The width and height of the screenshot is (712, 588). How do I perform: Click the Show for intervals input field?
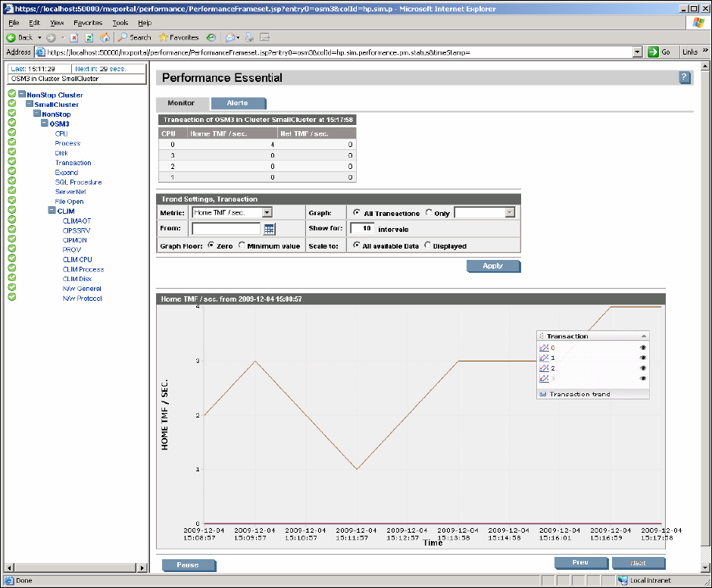(363, 228)
